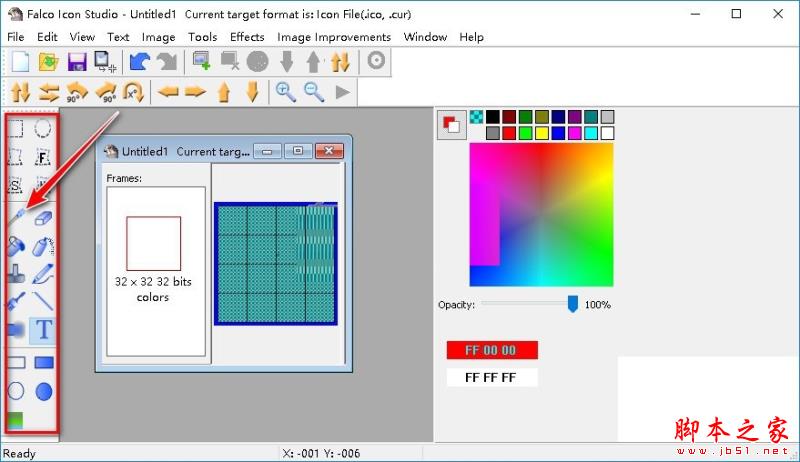Zoom in with magnifier plus

coord(286,92)
